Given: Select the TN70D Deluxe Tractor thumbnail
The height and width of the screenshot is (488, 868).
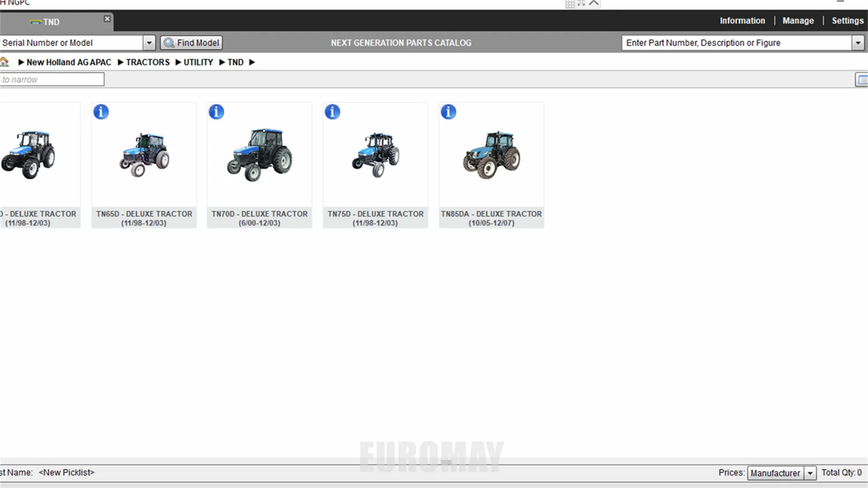Looking at the screenshot, I should 259,156.
